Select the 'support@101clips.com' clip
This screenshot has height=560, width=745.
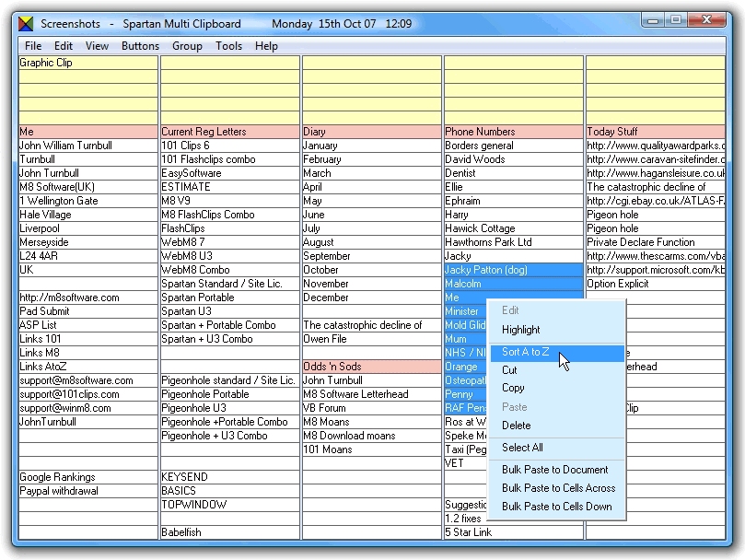click(87, 394)
